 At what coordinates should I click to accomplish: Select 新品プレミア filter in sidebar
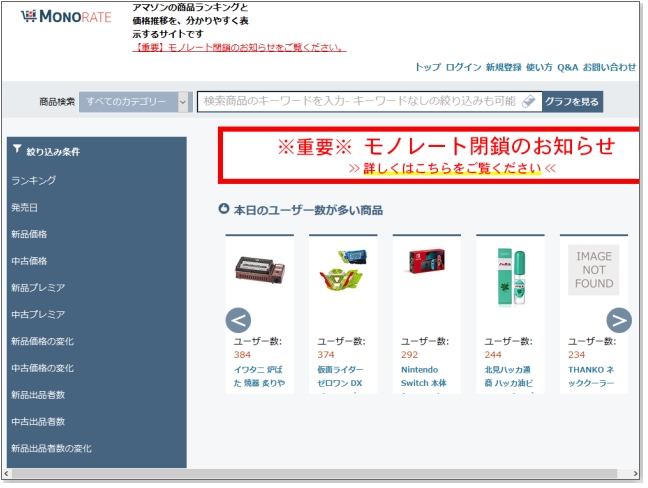tap(38, 288)
